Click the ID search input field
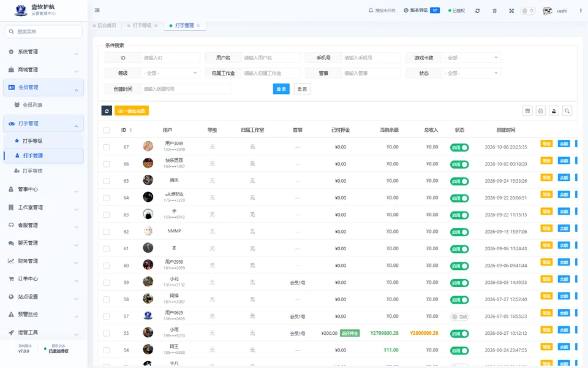The height and width of the screenshot is (368, 588). [170, 58]
